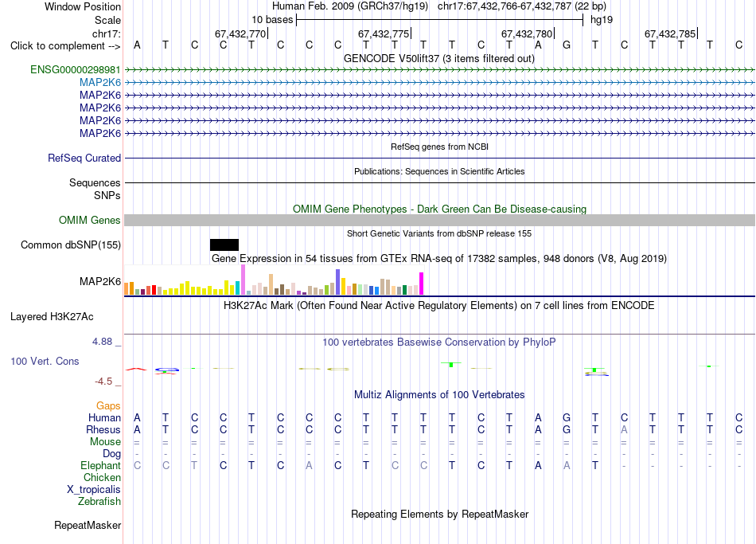This screenshot has height=544, width=756.
Task: Open the RefSeq Curated track label
Action: pos(84,158)
